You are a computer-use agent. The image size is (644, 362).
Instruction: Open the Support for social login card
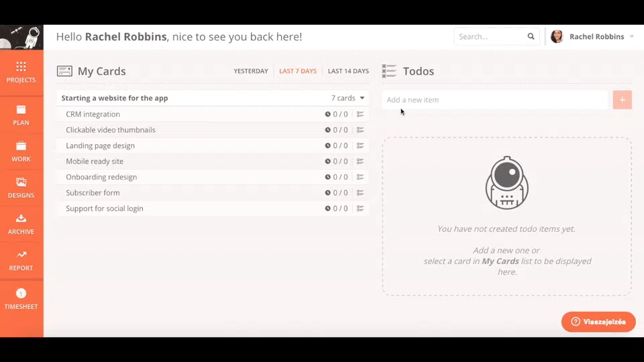(105, 208)
